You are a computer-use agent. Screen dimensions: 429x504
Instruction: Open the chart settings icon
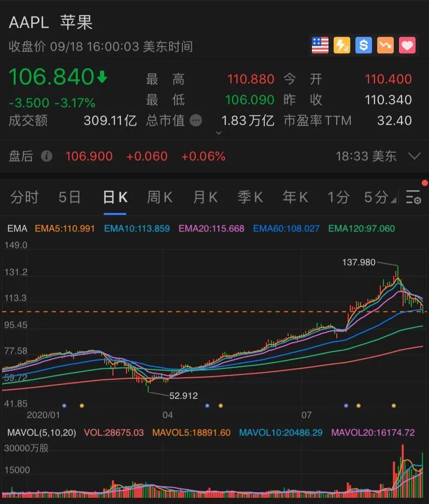[413, 197]
